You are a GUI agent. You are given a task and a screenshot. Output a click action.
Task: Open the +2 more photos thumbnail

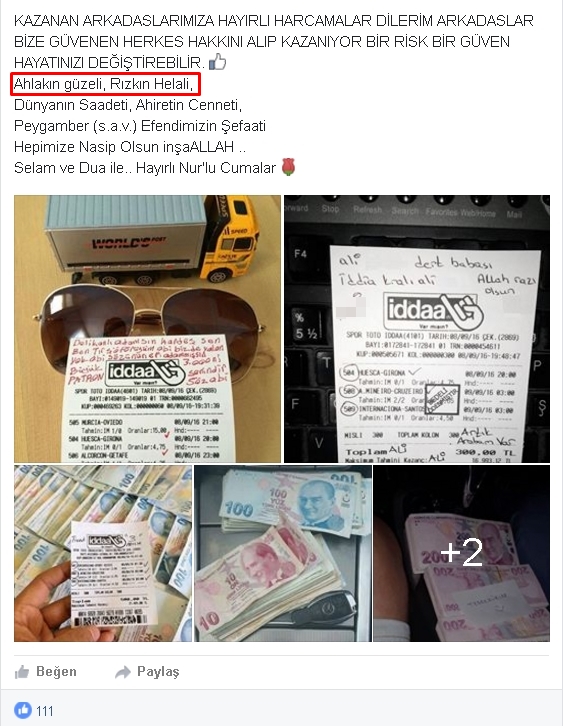[462, 553]
